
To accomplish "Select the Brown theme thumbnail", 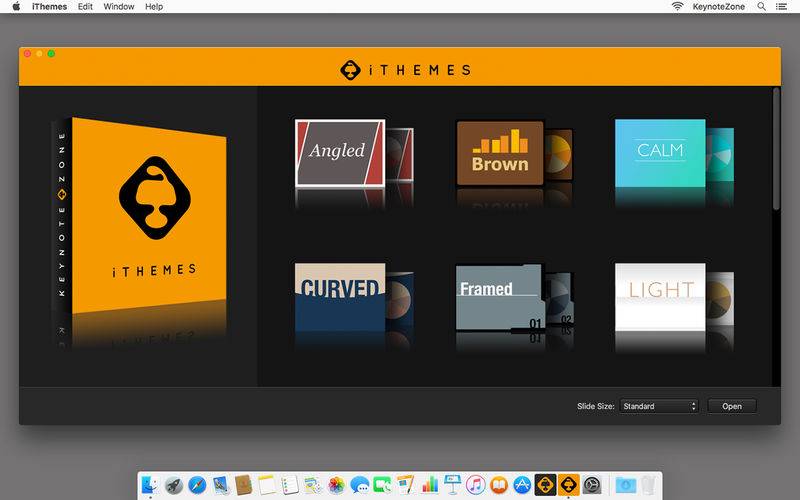I will [x=500, y=153].
